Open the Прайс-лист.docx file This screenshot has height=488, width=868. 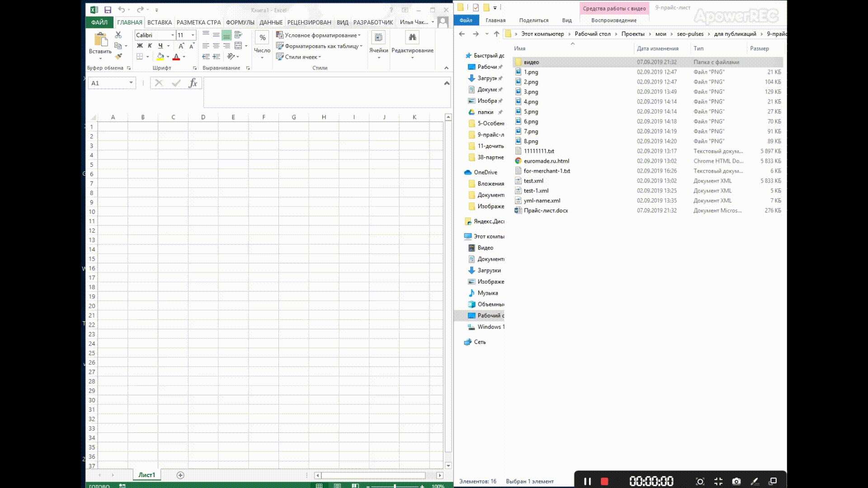546,211
